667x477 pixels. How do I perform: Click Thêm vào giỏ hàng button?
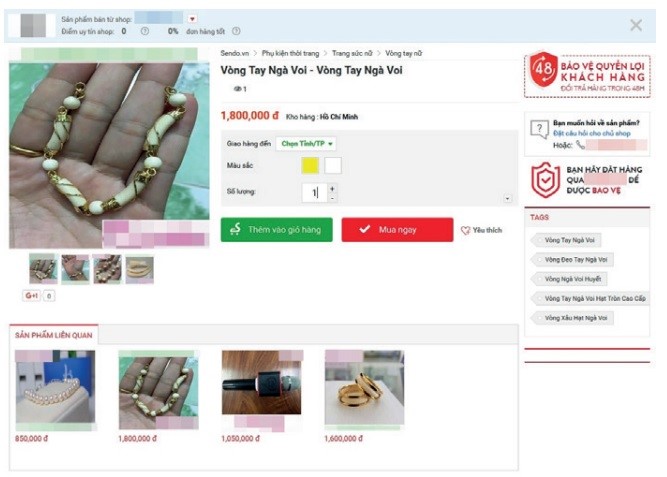coord(276,230)
